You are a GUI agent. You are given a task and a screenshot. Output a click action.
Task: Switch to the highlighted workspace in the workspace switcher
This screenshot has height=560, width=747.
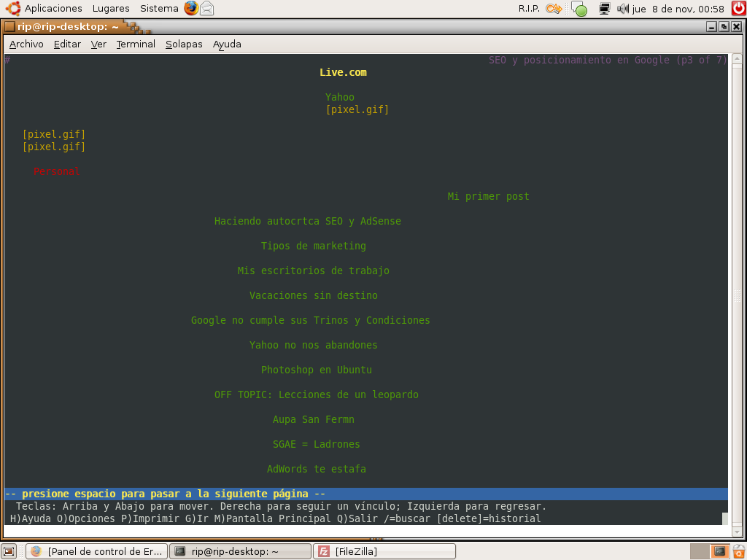click(x=719, y=551)
